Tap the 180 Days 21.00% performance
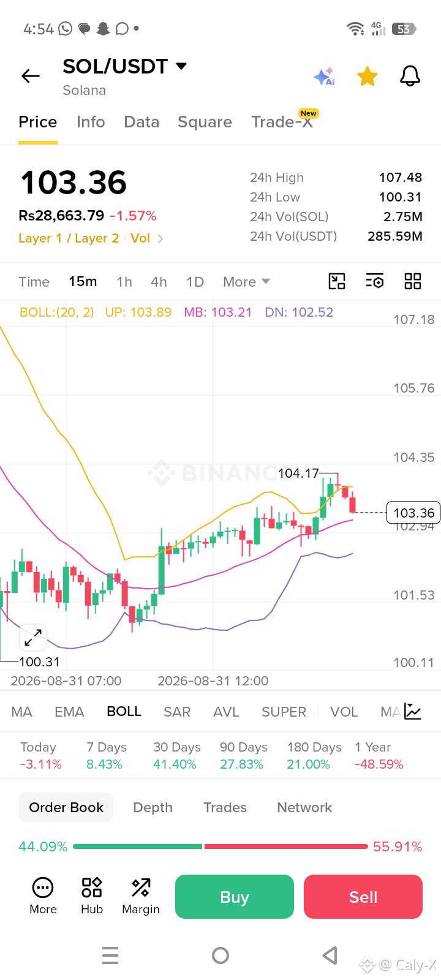Image resolution: width=441 pixels, height=980 pixels. tap(314, 756)
